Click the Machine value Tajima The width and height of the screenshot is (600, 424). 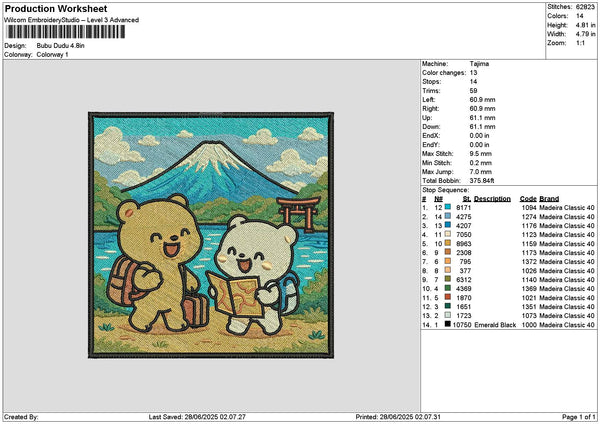coord(479,64)
